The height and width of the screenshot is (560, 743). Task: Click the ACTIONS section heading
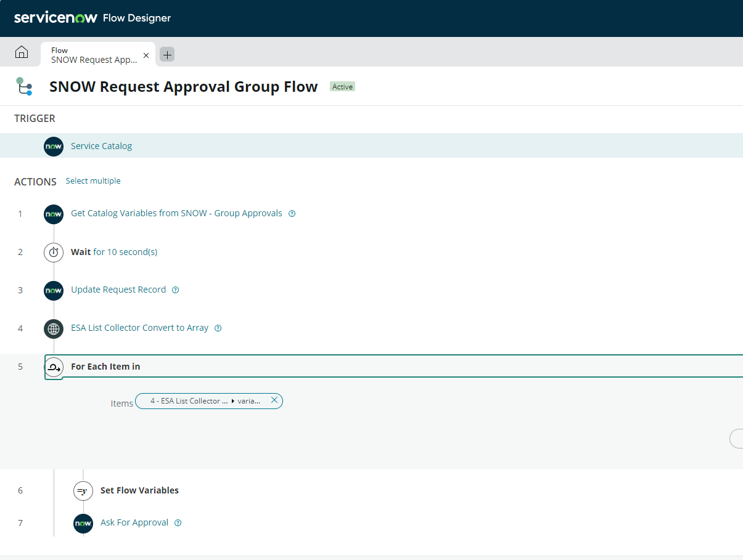pyautogui.click(x=35, y=182)
